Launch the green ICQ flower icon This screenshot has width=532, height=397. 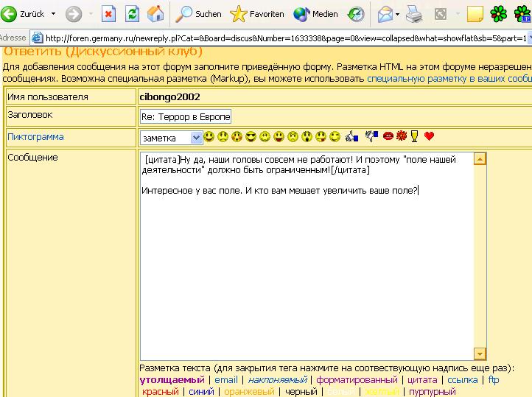point(498,14)
